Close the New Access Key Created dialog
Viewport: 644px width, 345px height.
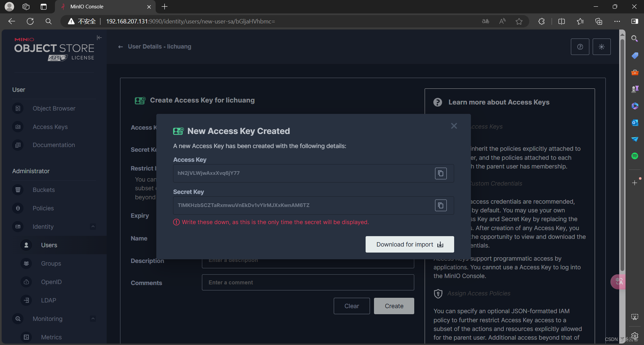[x=454, y=126]
